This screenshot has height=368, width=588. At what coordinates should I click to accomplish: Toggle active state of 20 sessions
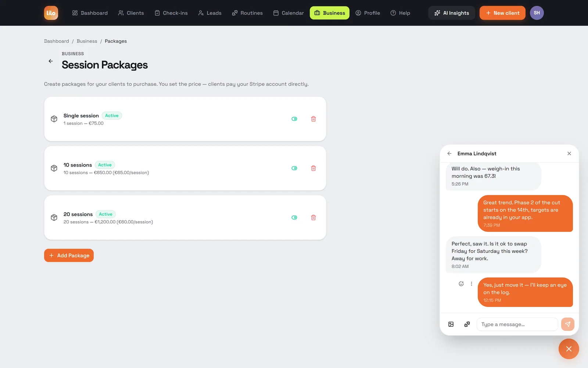(x=294, y=217)
